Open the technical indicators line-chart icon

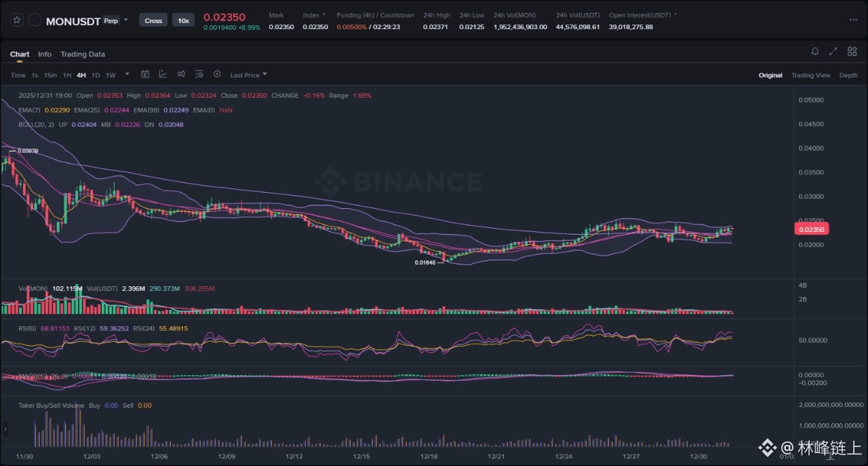(x=163, y=75)
